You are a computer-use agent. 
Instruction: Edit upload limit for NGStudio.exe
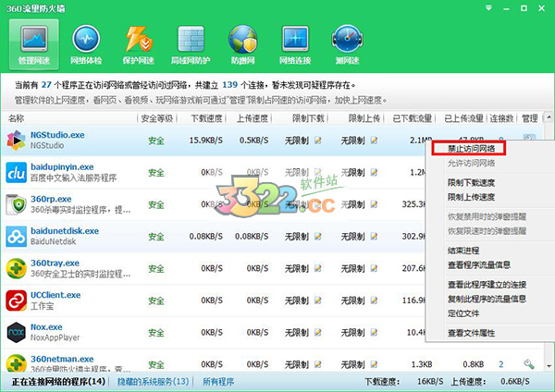[x=374, y=141]
